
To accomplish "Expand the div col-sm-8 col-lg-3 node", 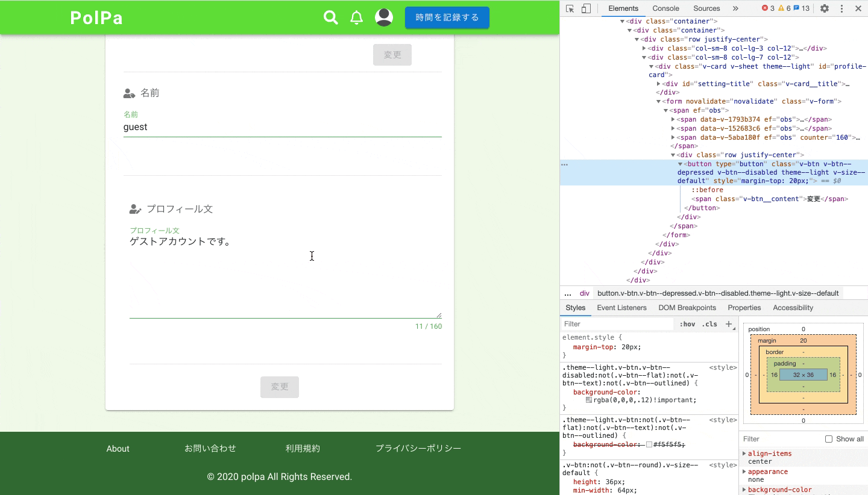I will point(644,48).
